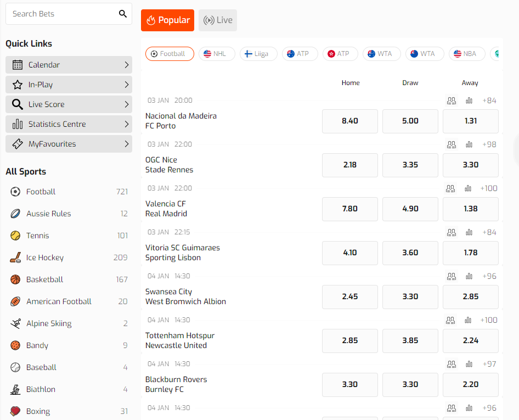This screenshot has width=519, height=420.
Task: Click the Live Score magnifier icon
Action: pos(18,104)
